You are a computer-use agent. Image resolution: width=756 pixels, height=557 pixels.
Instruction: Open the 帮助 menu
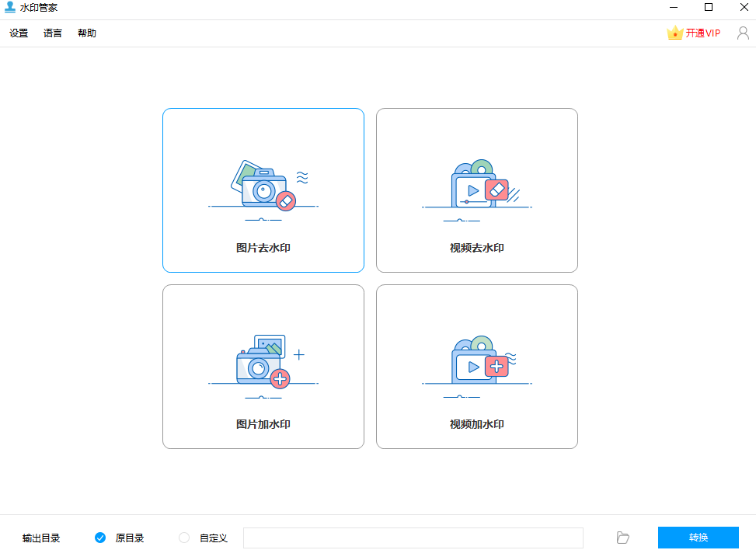pyautogui.click(x=87, y=33)
